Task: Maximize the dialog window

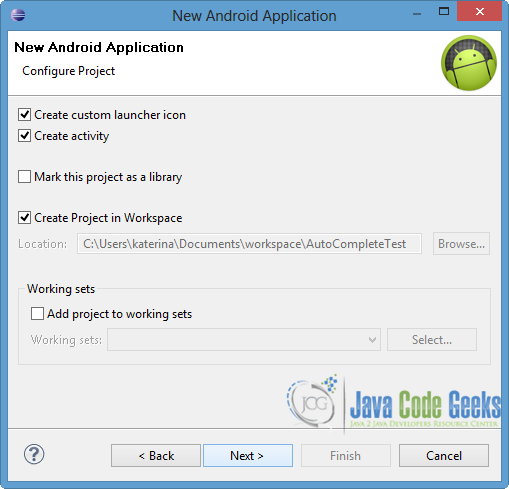Action: pyautogui.click(x=444, y=12)
